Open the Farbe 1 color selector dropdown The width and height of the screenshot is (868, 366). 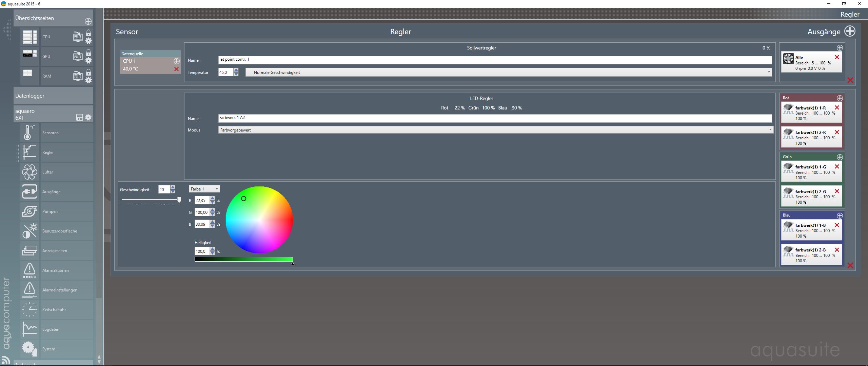pos(204,189)
